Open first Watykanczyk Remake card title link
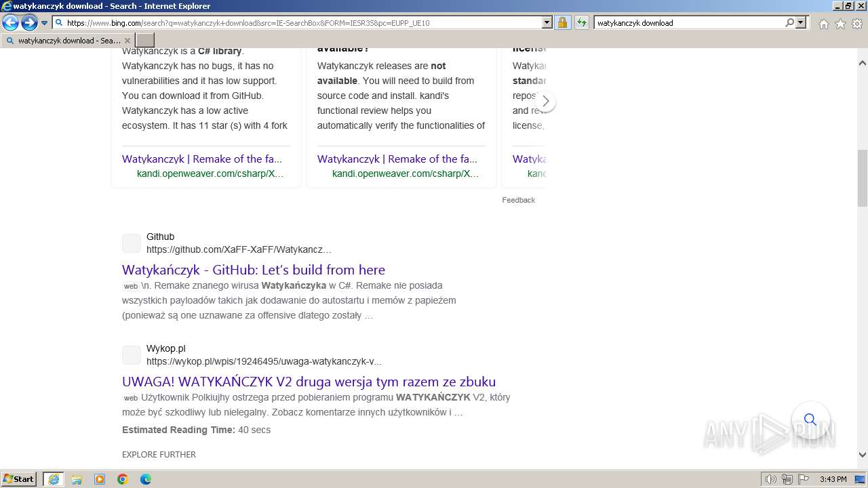This screenshot has width=868, height=488. pos(202,159)
